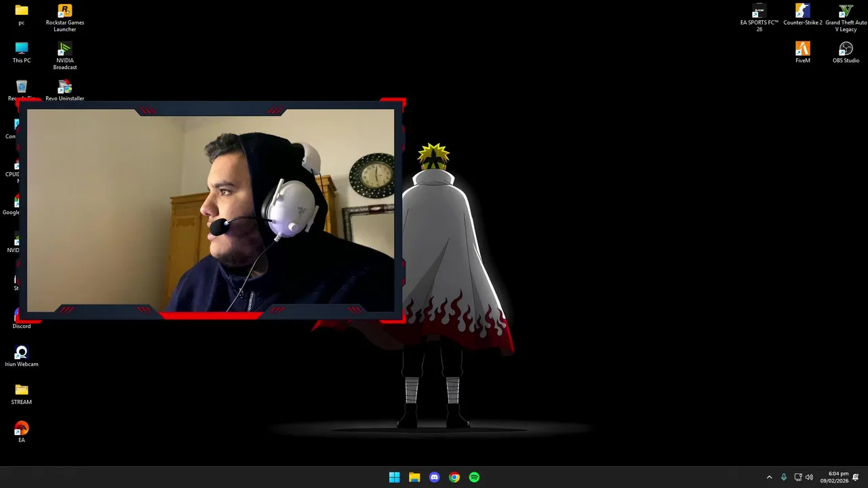Click the webcam overlay window
Screen dimensions: 868x488
click(211, 210)
